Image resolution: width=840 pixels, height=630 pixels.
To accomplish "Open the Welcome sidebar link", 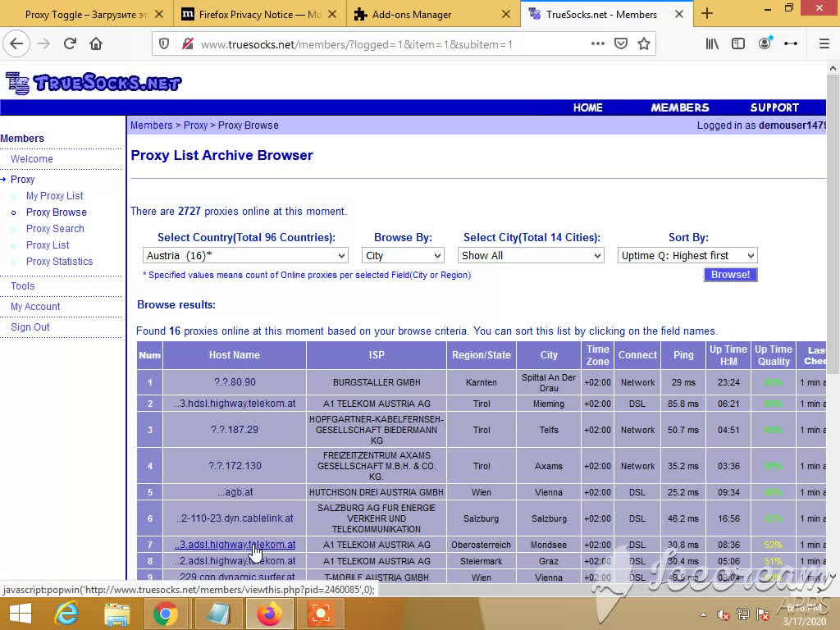I will 32,159.
